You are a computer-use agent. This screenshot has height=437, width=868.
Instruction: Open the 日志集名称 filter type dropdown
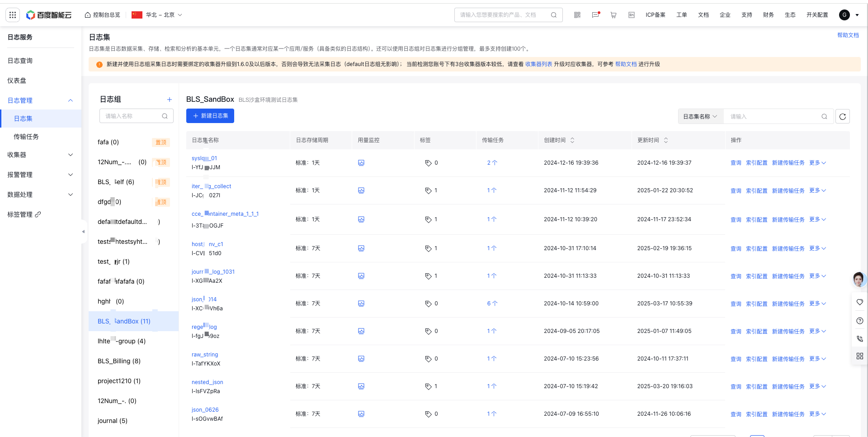pos(701,116)
